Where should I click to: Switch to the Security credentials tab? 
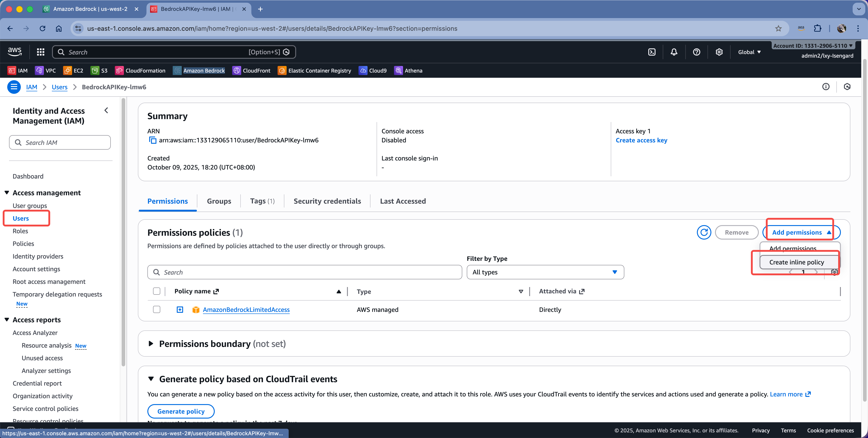(327, 201)
